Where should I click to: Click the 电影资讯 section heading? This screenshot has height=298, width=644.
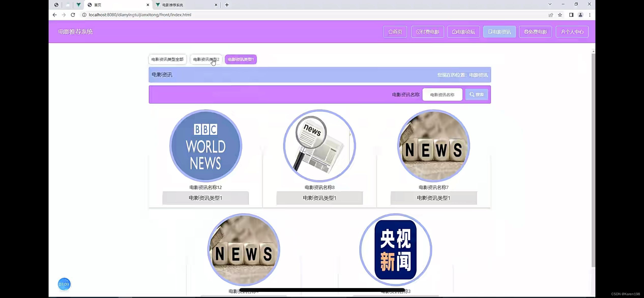pos(162,75)
